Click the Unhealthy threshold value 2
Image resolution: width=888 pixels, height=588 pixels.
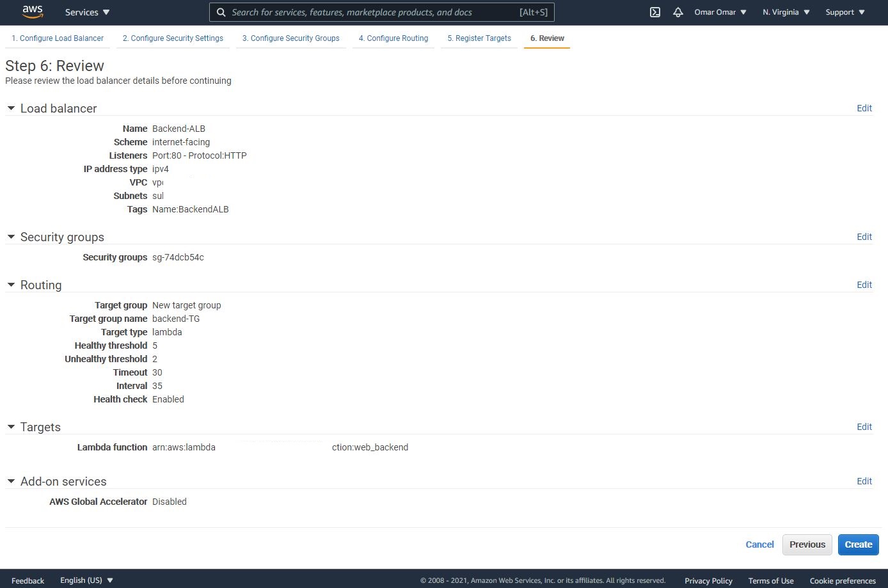coord(155,359)
